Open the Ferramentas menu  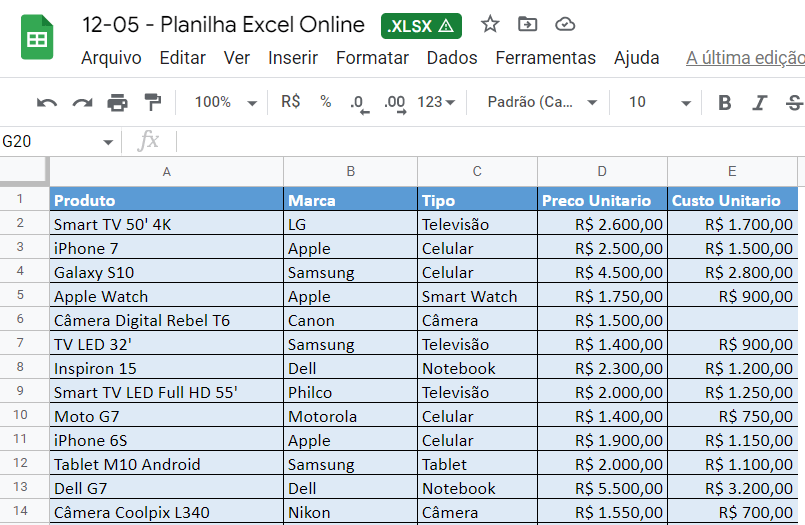(545, 58)
